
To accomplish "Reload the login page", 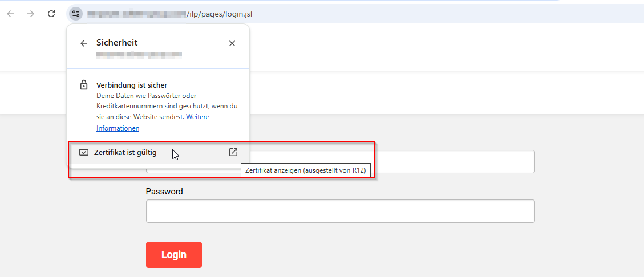I will coord(51,14).
